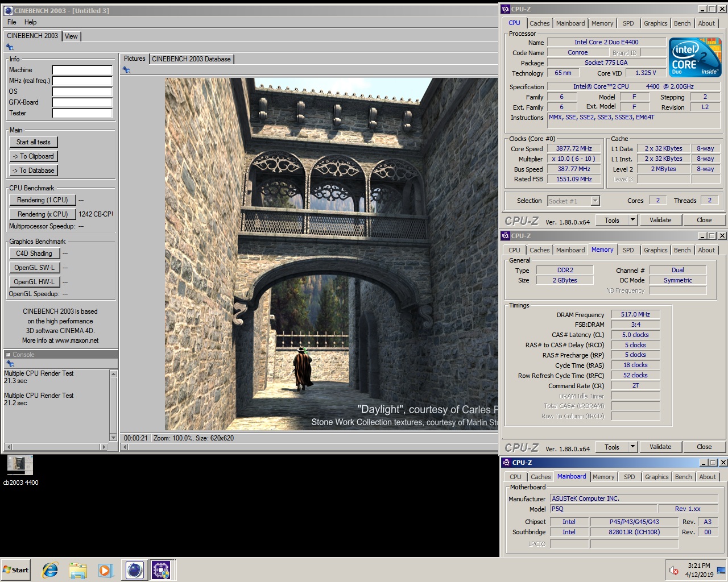The width and height of the screenshot is (728, 582).
Task: Click the Intel Core 2 Duo logo
Action: 695,57
